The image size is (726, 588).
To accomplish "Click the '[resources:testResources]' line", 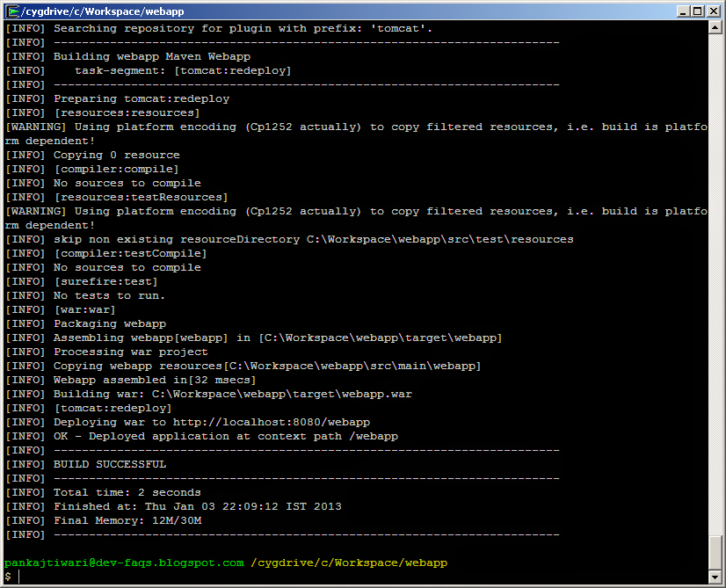I will point(117,197).
